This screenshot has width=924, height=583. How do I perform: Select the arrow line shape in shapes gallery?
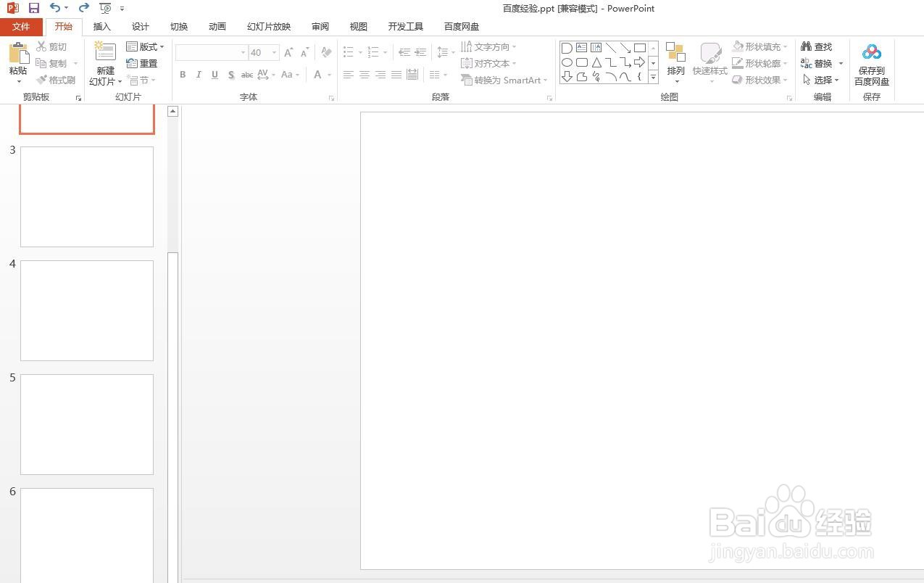(625, 48)
